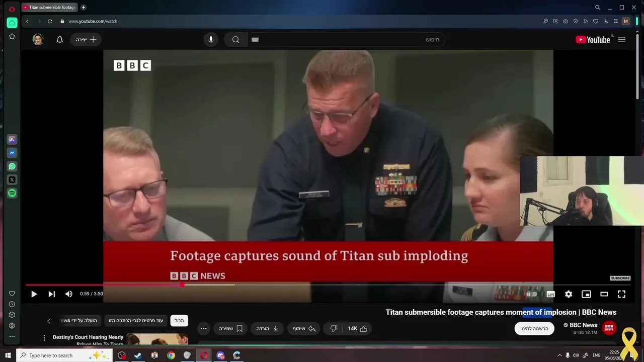The height and width of the screenshot is (362, 644).
Task: Open Spotify in the Opera sidebar
Action: click(12, 193)
